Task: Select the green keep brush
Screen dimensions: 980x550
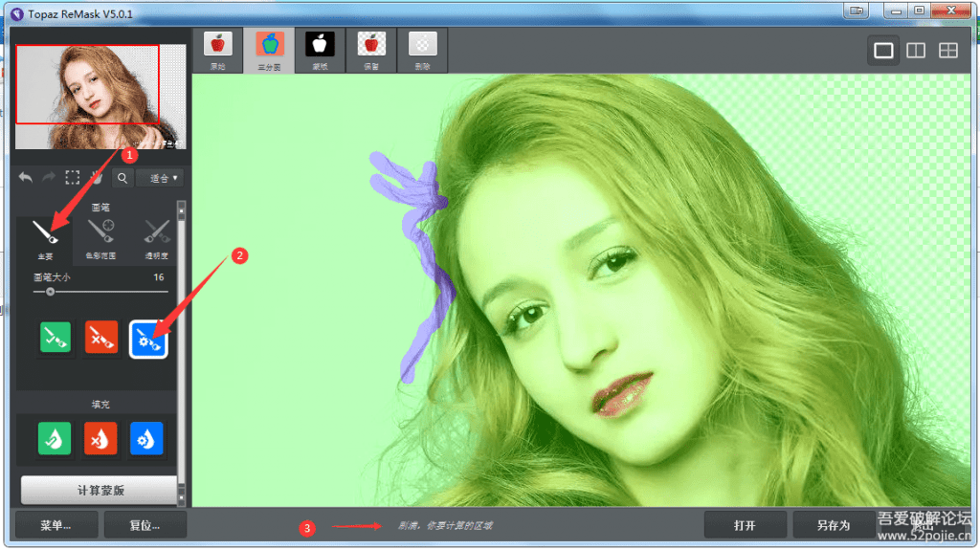Action: tap(54, 338)
